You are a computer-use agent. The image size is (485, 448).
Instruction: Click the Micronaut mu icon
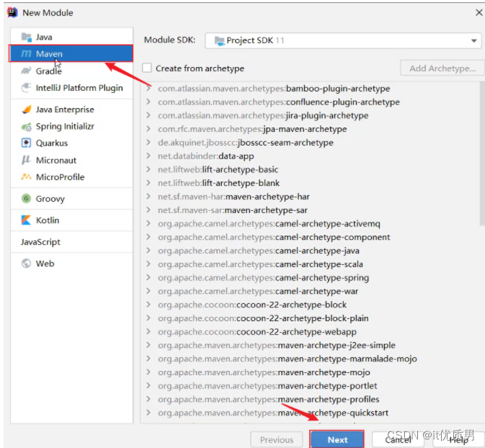[x=26, y=160]
